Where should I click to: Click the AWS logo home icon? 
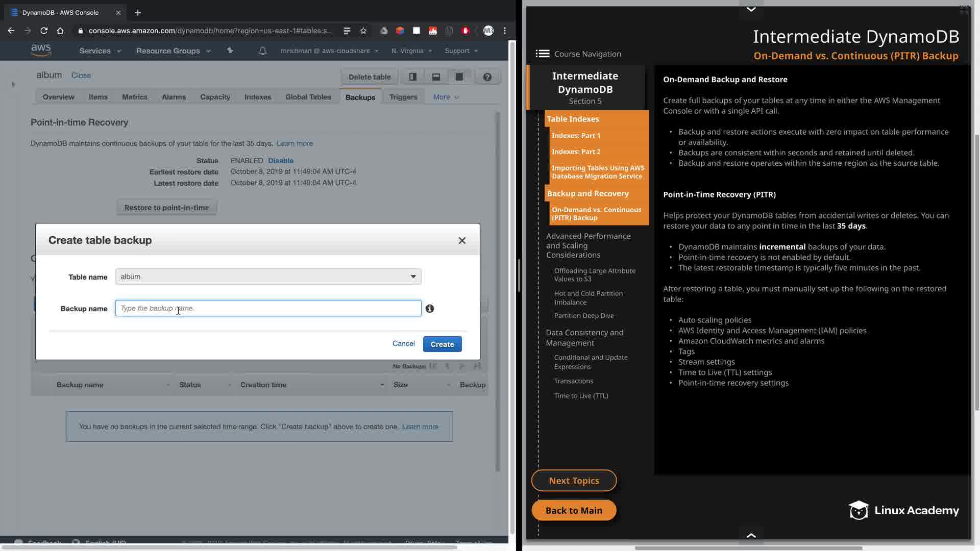click(x=41, y=50)
